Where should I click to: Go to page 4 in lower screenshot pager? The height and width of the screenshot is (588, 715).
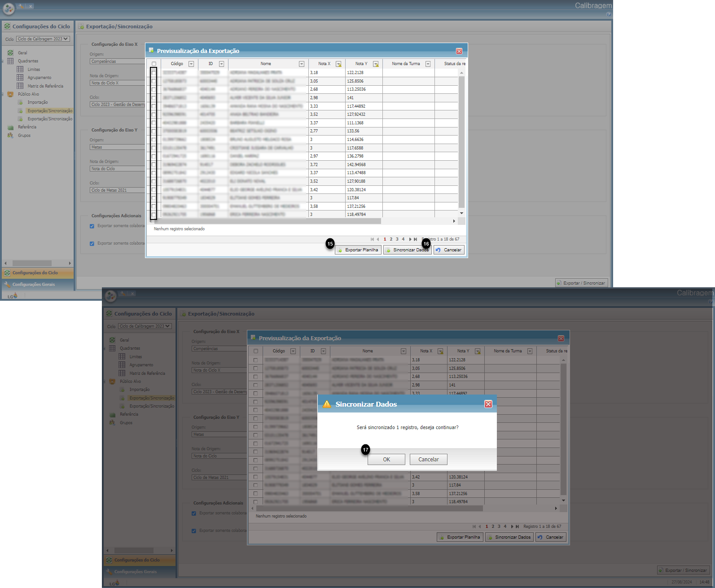pyautogui.click(x=505, y=527)
